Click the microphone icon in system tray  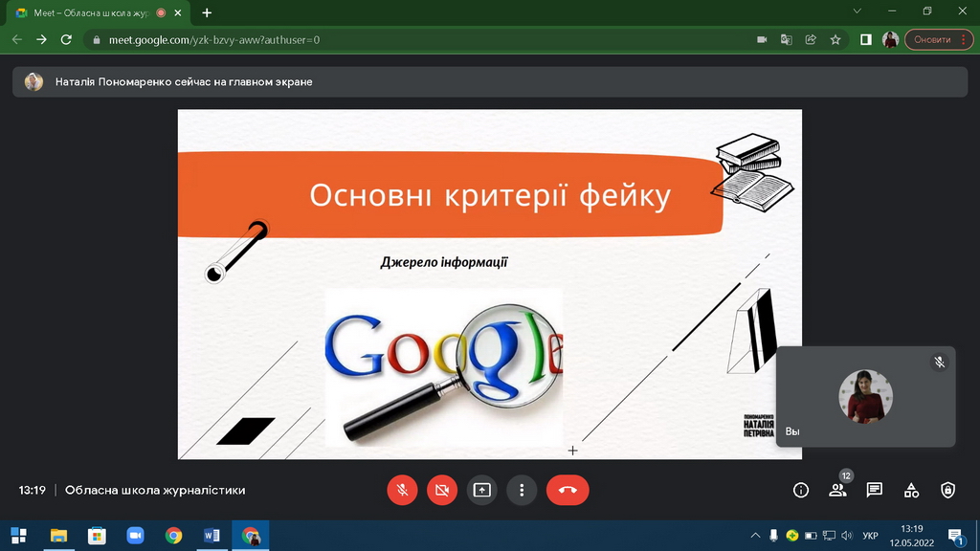click(773, 536)
